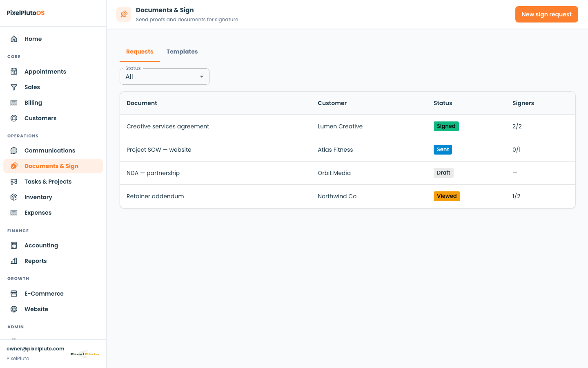Click the Sales funnel icon
Viewport: 588px width, 368px height.
(14, 87)
